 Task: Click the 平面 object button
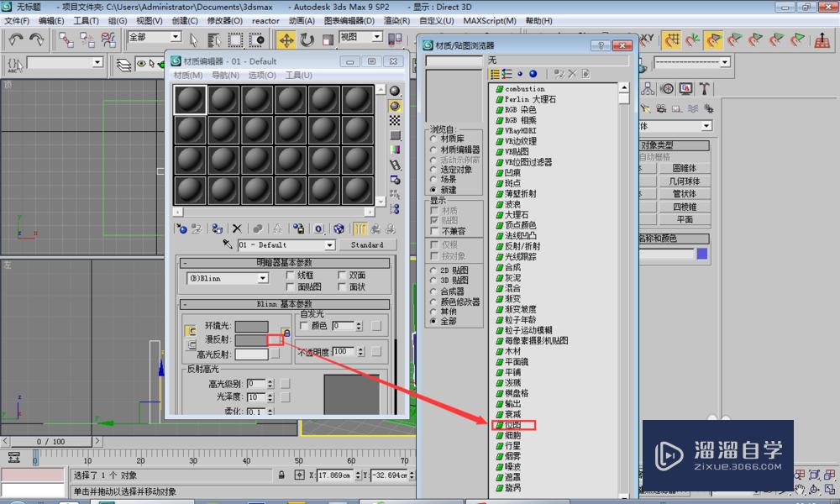684,219
